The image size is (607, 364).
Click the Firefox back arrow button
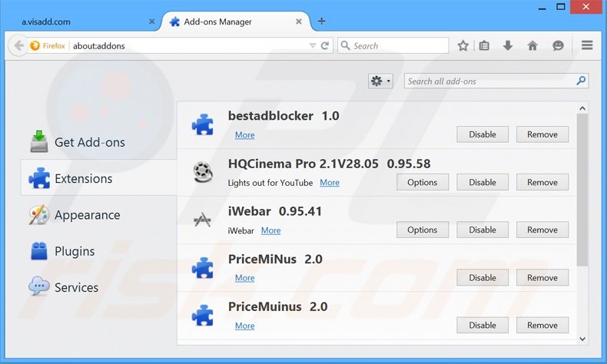coord(18,45)
